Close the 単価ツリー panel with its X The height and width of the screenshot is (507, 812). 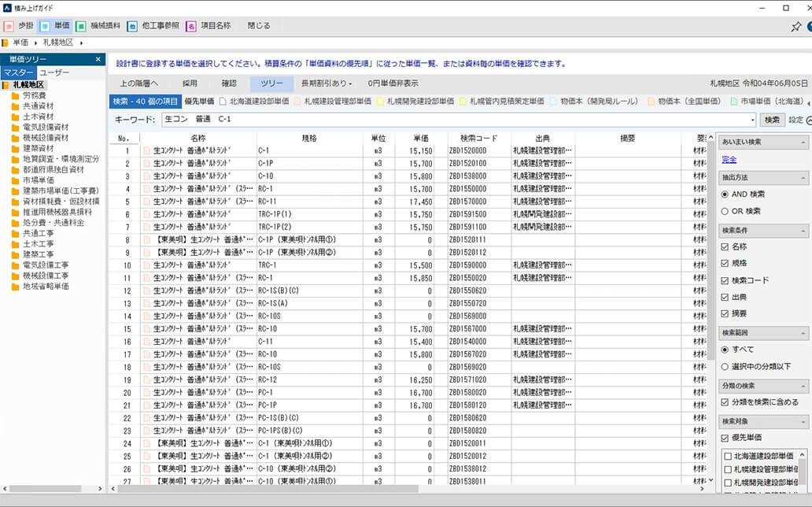click(x=98, y=59)
